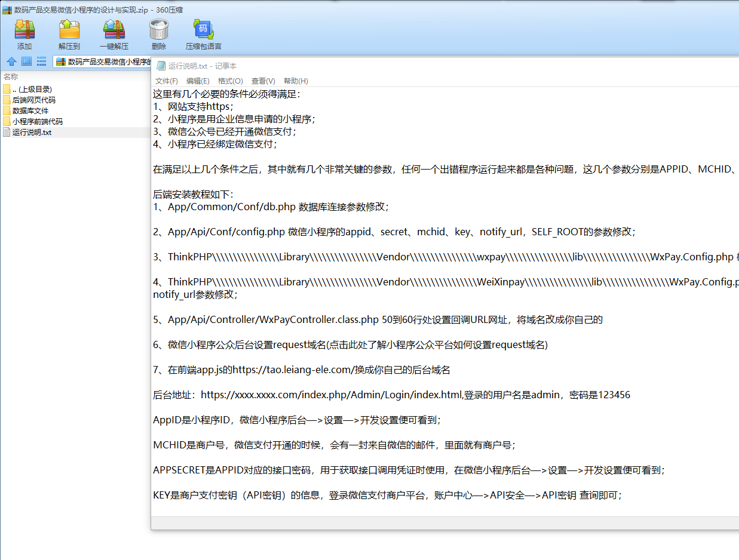Click the line starting 'APPSECRET是APPID'

(x=409, y=470)
